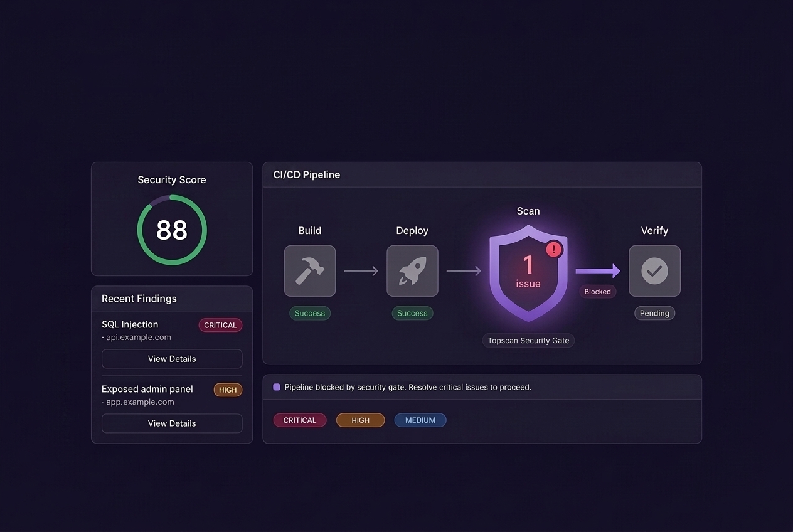Open the purple Scan shield icon
Viewport: 793px width, 532px height.
tap(528, 274)
